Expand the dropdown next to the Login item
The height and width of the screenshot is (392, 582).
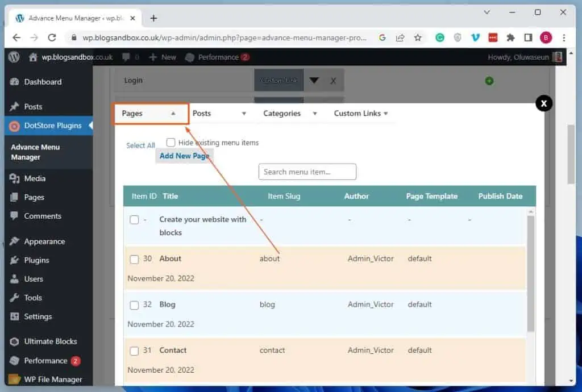(x=314, y=80)
